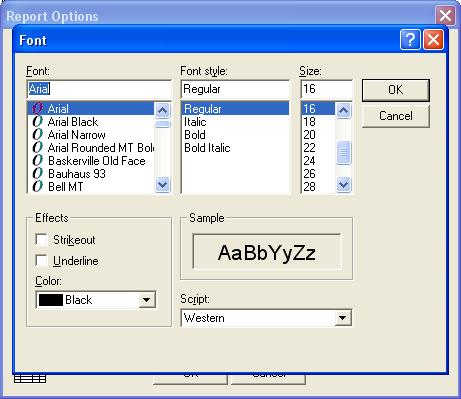Image resolution: width=461 pixels, height=399 pixels.
Task: Enable the Strikeout checkbox
Action: pos(41,239)
